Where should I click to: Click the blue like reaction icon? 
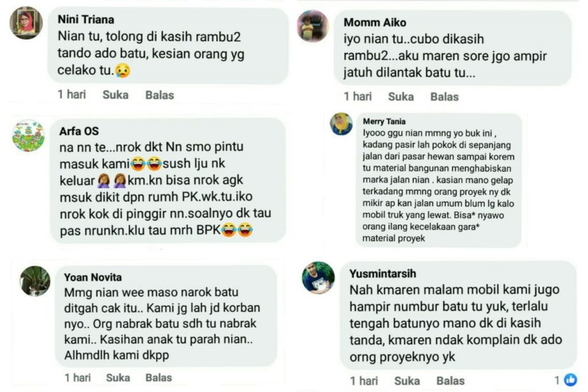570,380
